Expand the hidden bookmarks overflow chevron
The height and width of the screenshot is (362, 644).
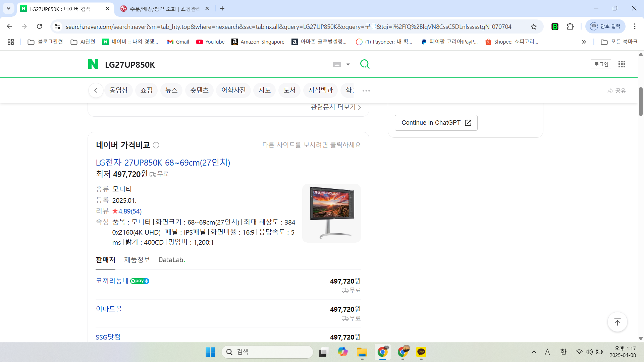[x=584, y=42]
